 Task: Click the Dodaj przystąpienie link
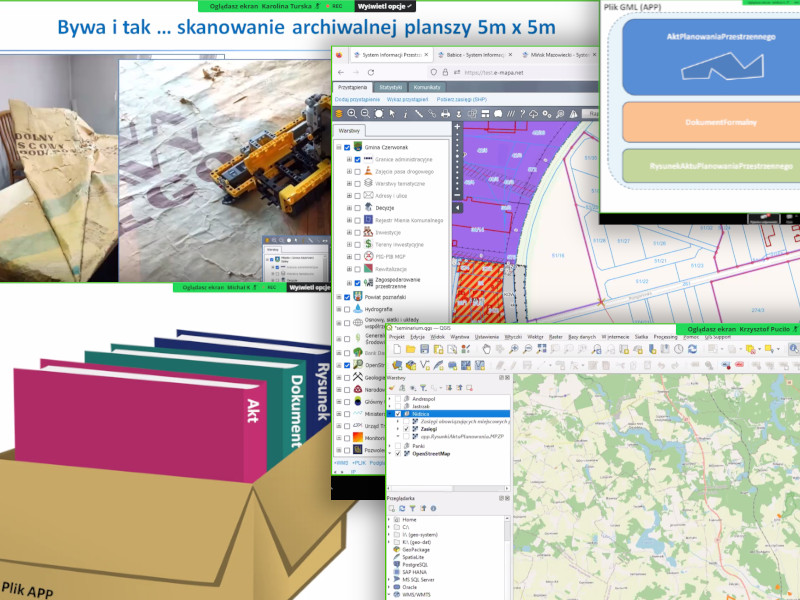click(x=358, y=99)
